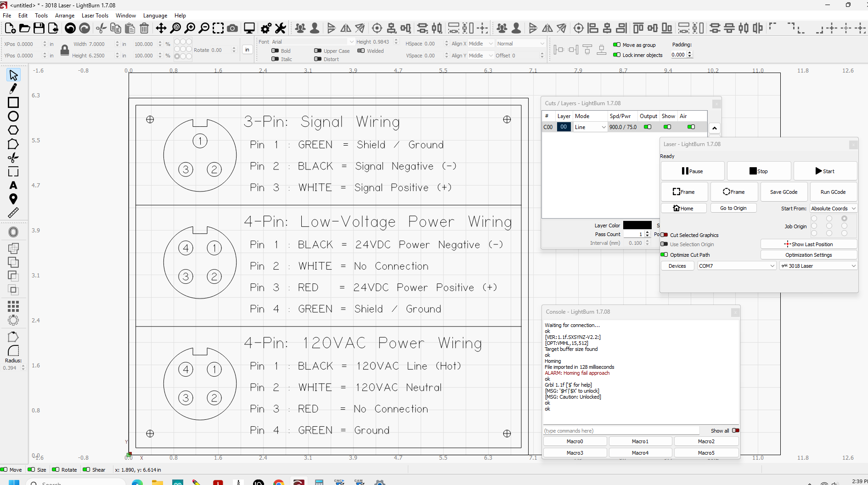Open the Arrange menu
Image resolution: width=868 pixels, height=485 pixels.
pyautogui.click(x=65, y=16)
